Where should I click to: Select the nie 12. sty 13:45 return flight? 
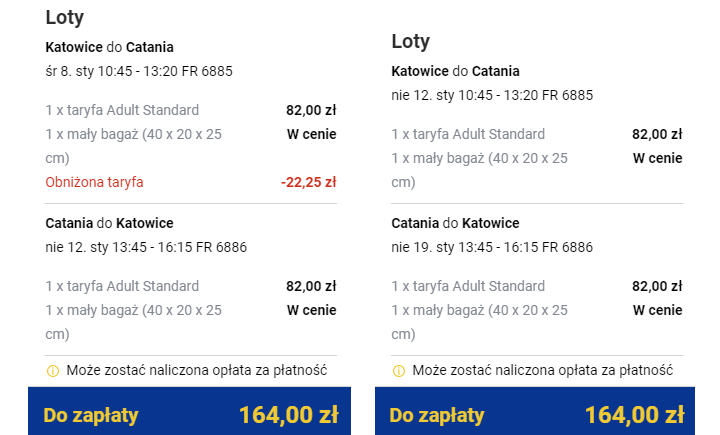[146, 247]
